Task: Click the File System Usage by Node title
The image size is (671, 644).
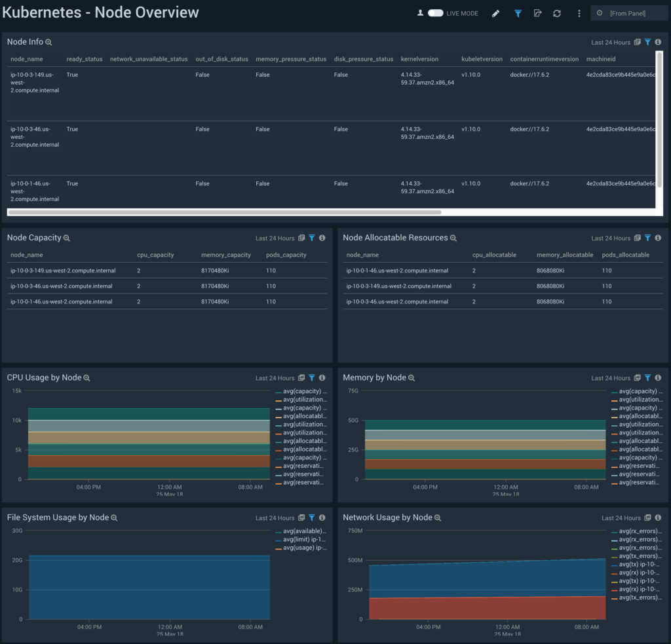Action: click(x=58, y=518)
